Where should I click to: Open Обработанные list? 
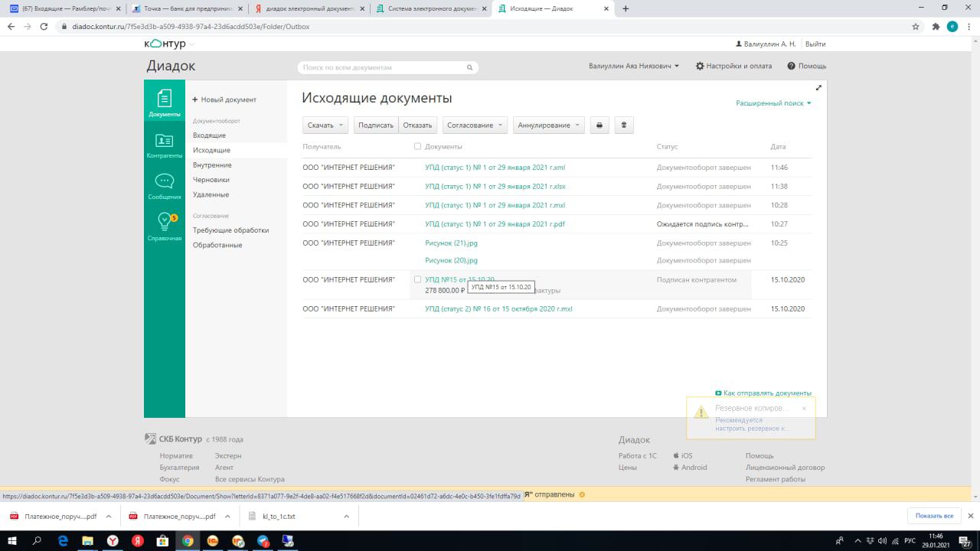(217, 245)
